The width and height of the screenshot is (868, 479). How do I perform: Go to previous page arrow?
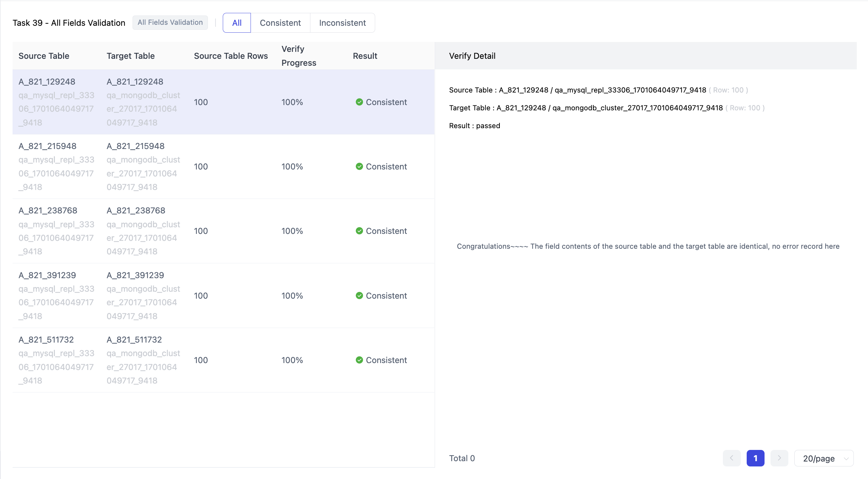[731, 458]
